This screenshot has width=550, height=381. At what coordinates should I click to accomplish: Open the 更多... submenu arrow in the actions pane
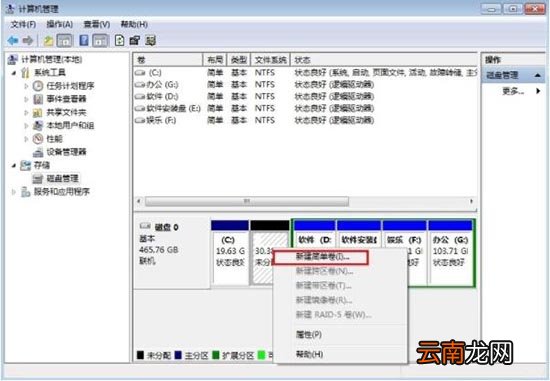[538, 91]
